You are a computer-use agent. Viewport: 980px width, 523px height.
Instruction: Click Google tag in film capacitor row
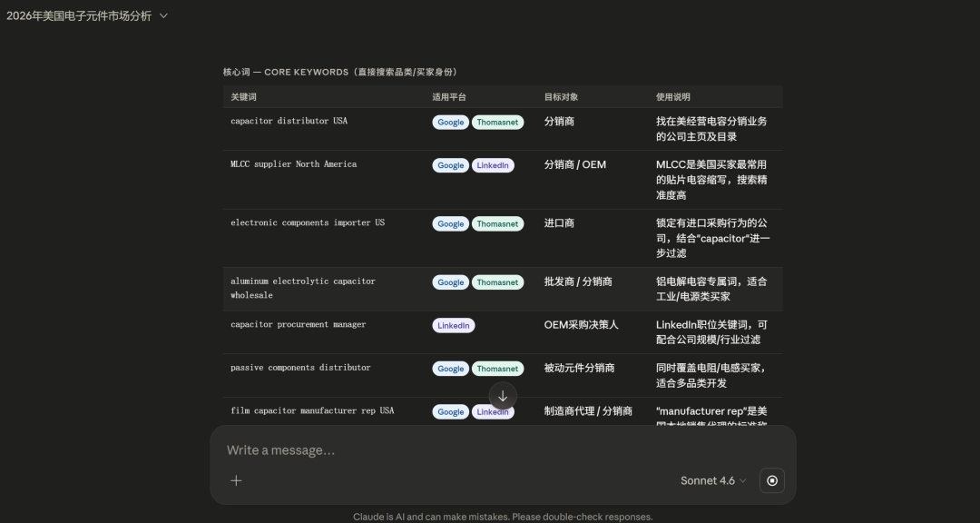(451, 412)
